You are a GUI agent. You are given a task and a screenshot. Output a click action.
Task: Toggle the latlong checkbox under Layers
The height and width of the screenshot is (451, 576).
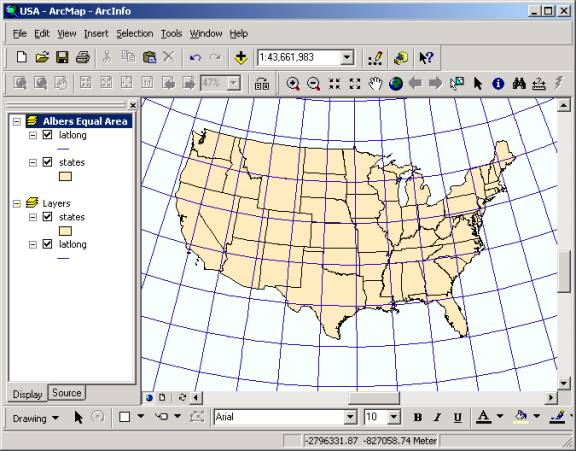[x=47, y=244]
